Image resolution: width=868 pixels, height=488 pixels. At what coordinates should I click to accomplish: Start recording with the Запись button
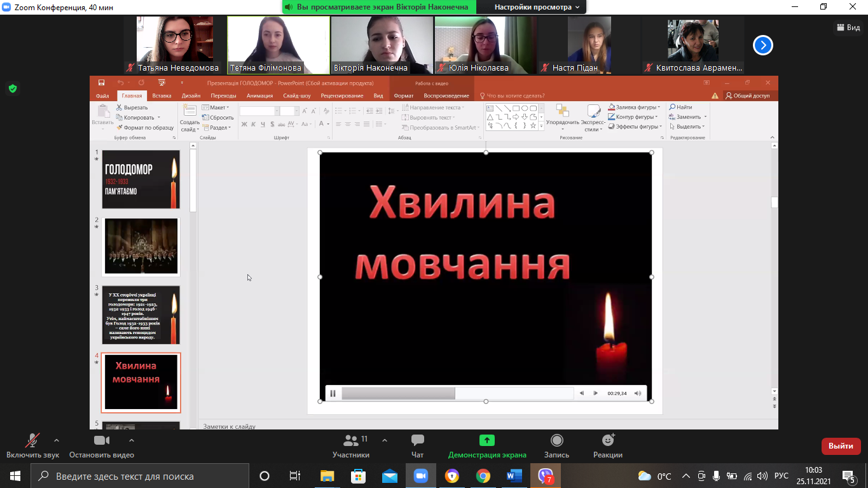556,445
